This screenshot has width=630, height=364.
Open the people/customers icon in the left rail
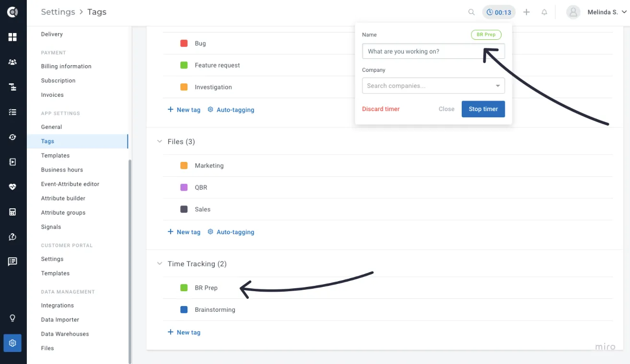coord(12,62)
